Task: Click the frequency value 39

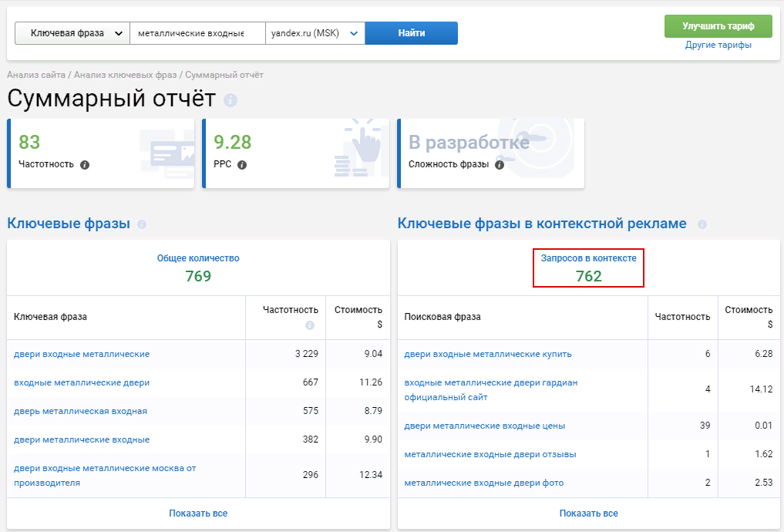Action: click(705, 426)
